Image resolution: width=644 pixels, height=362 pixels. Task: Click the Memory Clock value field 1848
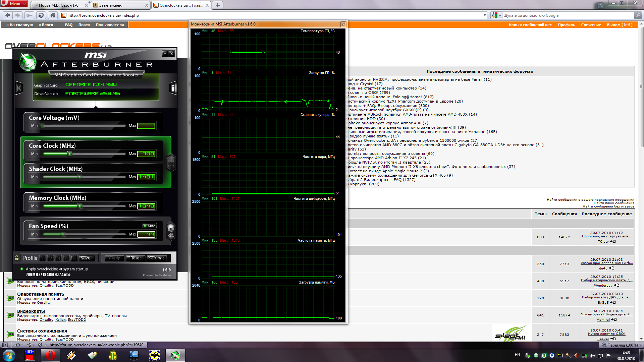point(146,206)
